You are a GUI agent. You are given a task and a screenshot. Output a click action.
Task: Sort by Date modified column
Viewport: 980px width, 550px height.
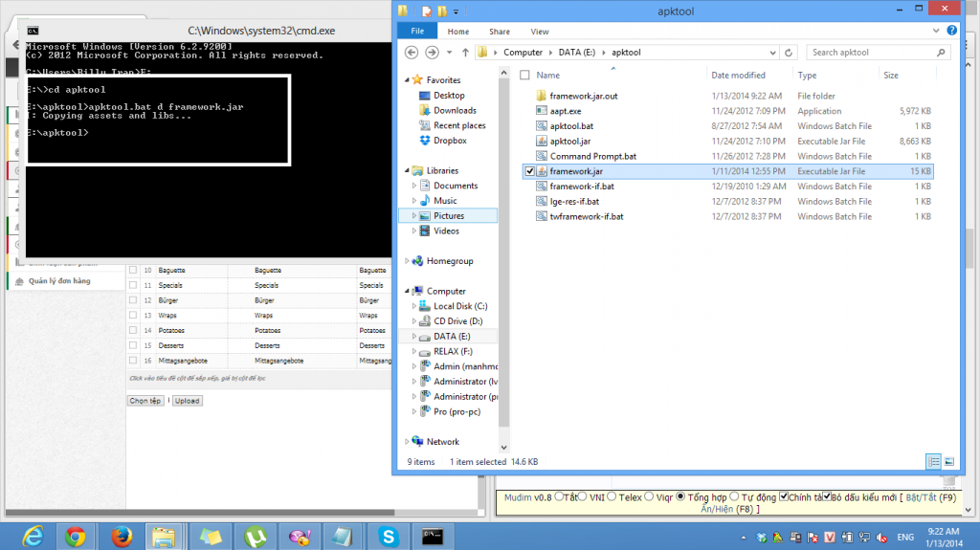tap(738, 75)
